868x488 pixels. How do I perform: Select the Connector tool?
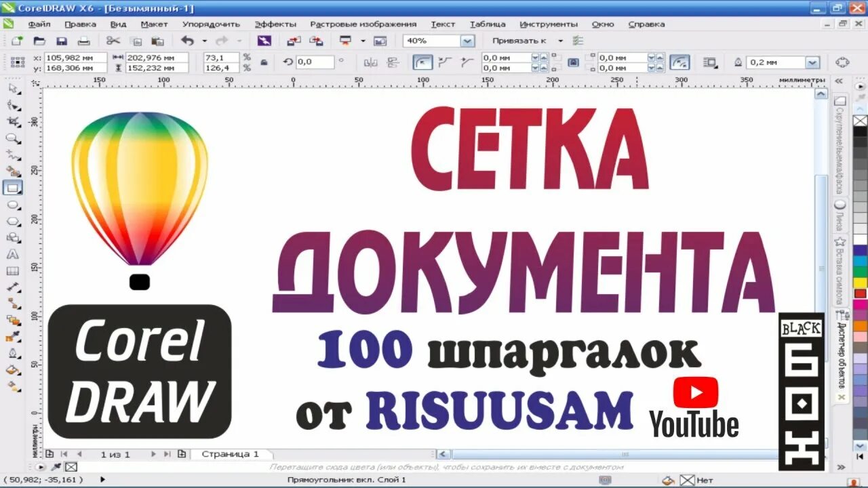[14, 304]
